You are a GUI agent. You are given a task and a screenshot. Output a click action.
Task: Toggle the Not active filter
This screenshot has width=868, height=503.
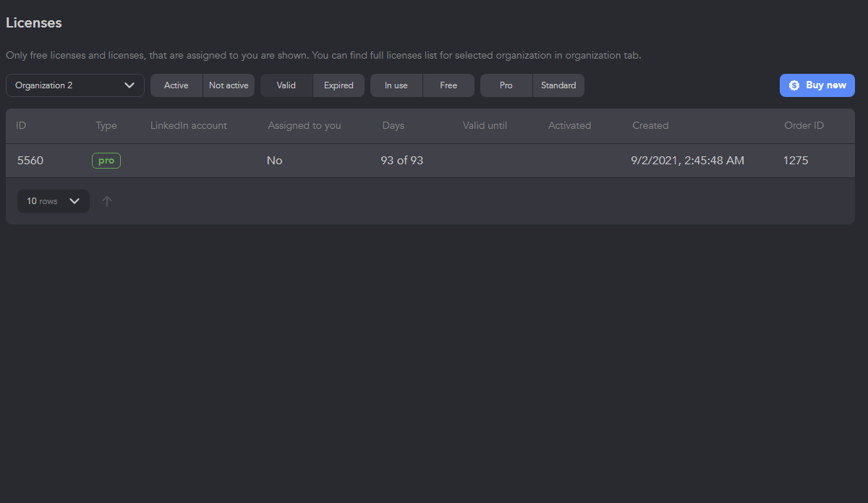click(229, 85)
